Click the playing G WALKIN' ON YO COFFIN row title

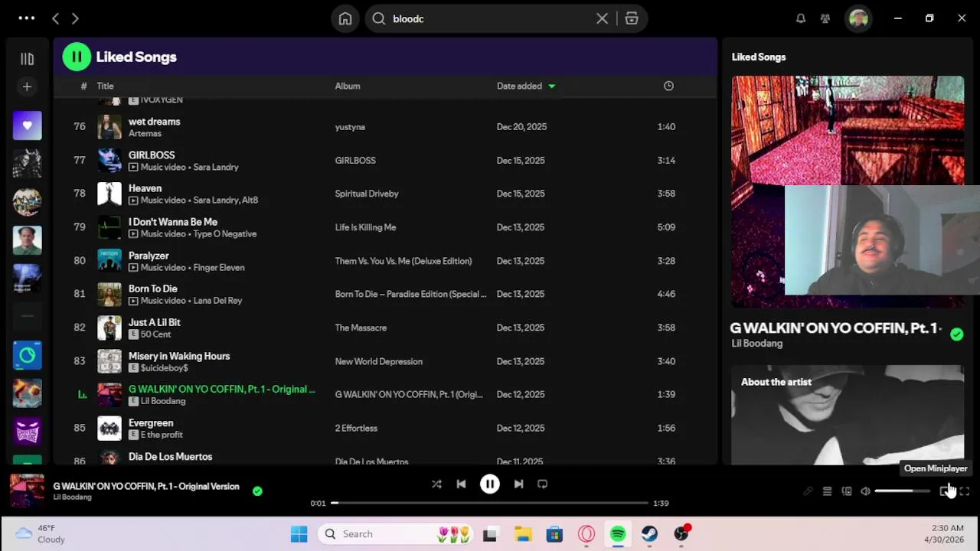(221, 389)
